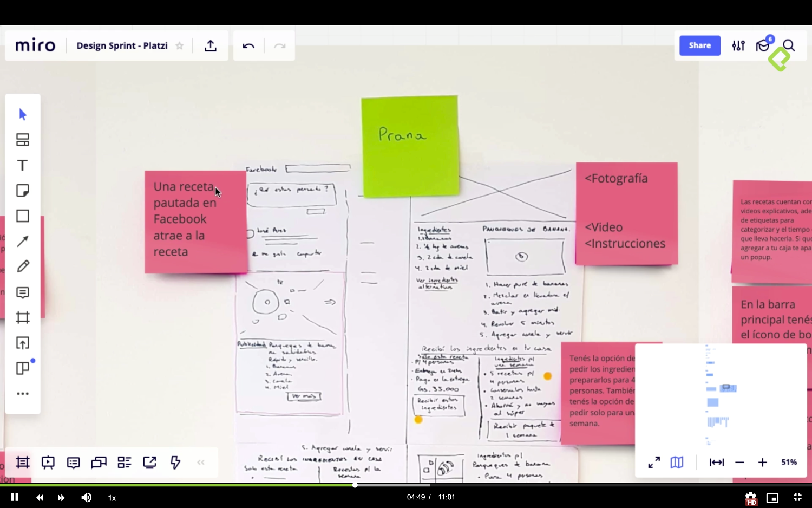This screenshot has width=812, height=508.
Task: Pick the Sticky note tool
Action: 23,191
